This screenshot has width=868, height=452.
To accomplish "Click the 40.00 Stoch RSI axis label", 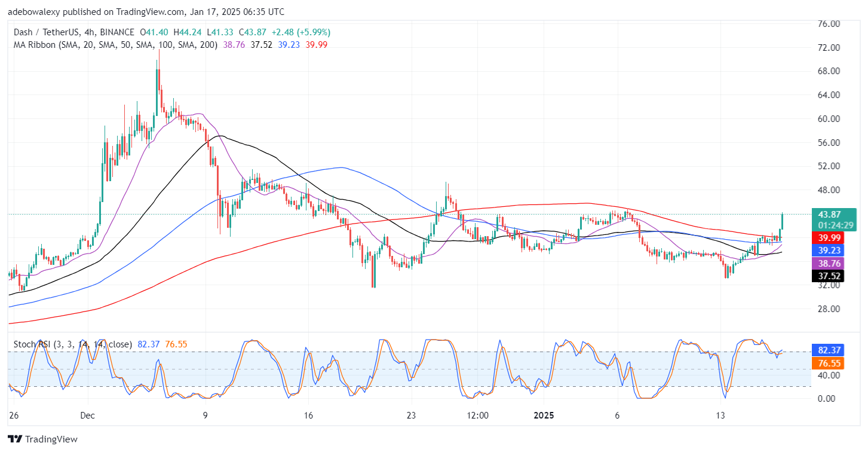I will (x=829, y=375).
